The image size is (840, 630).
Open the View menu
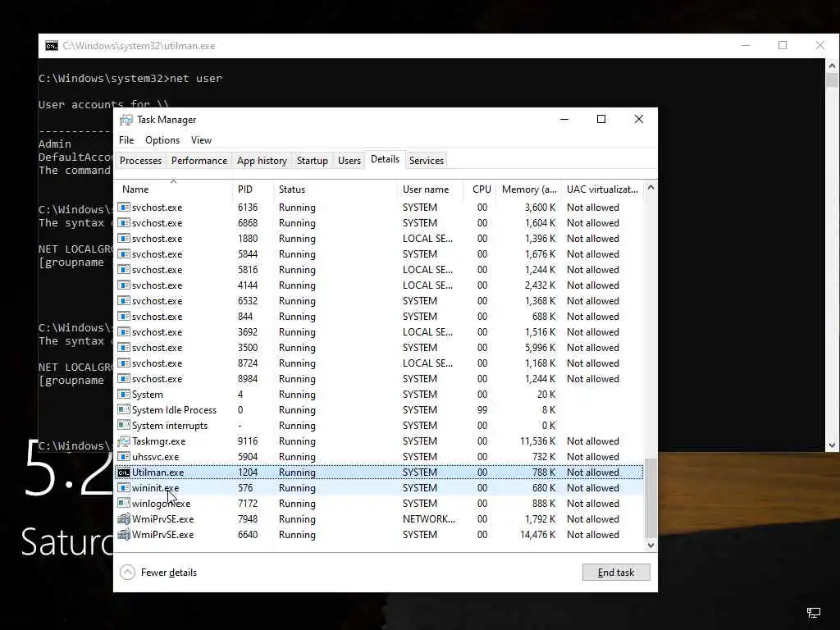click(x=202, y=140)
